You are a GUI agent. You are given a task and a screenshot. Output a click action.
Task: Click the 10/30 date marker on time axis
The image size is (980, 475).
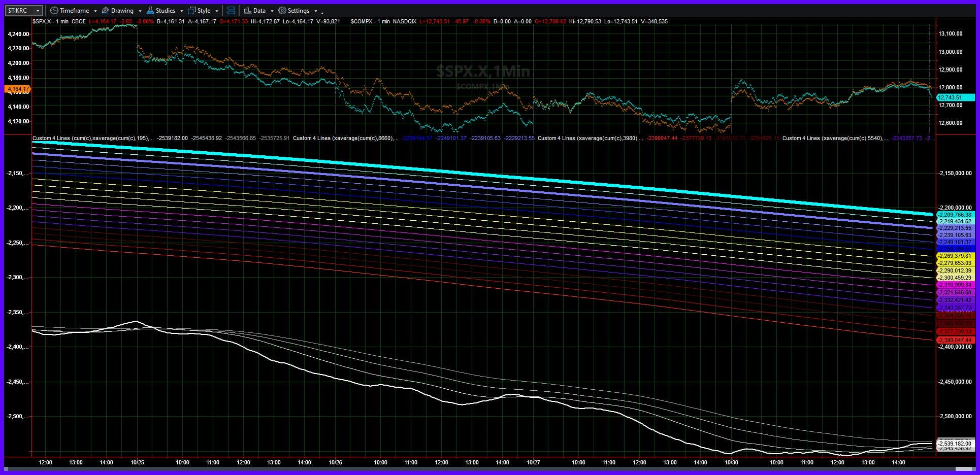(x=731, y=462)
